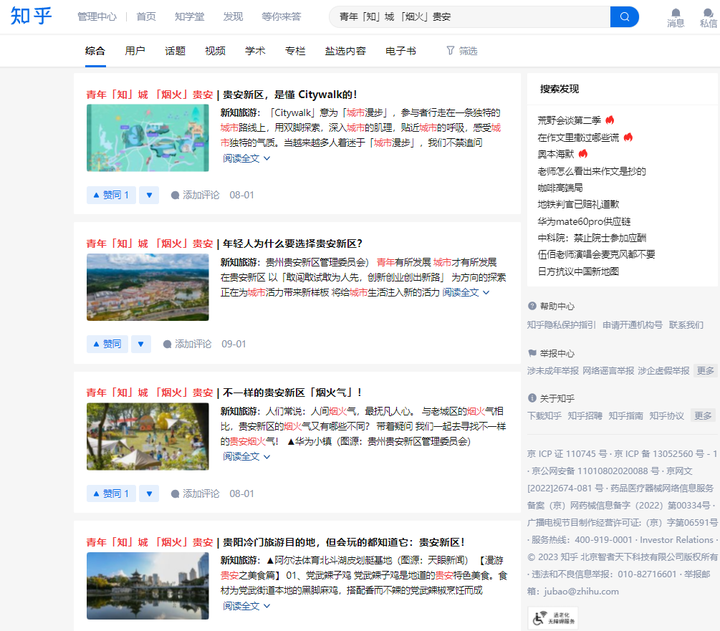Screen dimensions: 720x631
Task: Click the search input field
Action: pyautogui.click(x=470, y=17)
